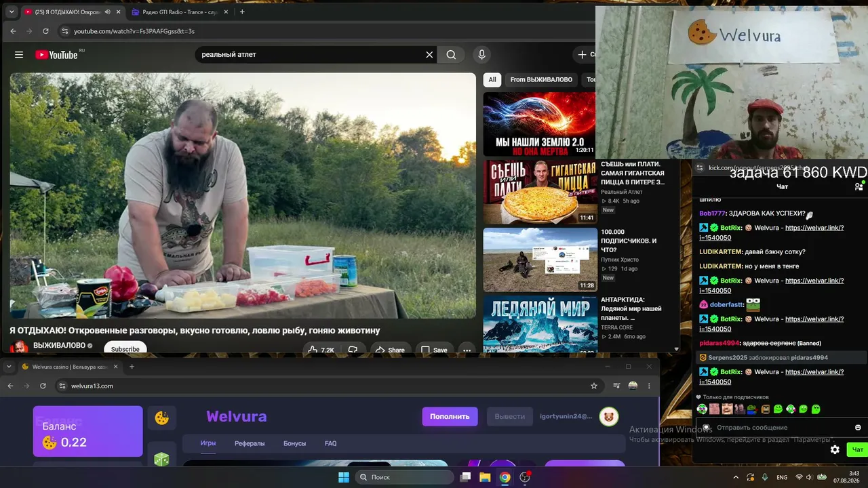Image resolution: width=868 pixels, height=488 pixels.
Task: Open the giant pizza video thumbnail
Action: 540,192
